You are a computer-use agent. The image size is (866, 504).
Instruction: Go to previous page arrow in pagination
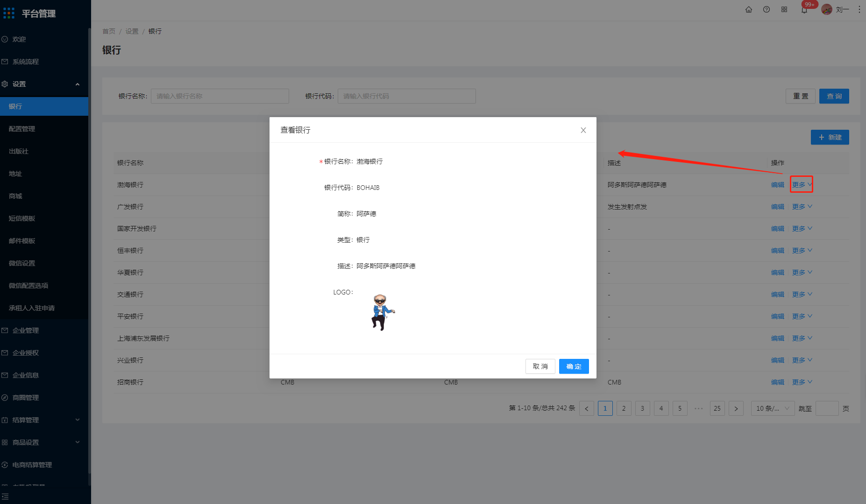[x=587, y=408]
